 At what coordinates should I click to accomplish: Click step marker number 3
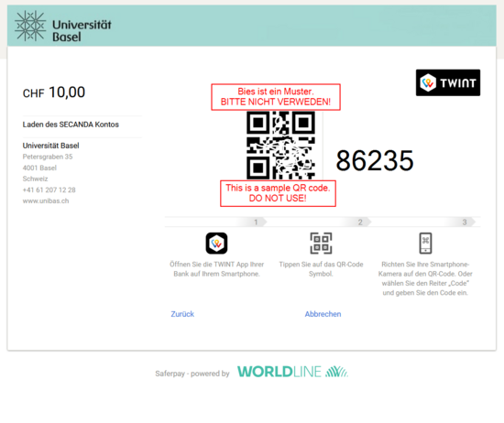point(465,222)
